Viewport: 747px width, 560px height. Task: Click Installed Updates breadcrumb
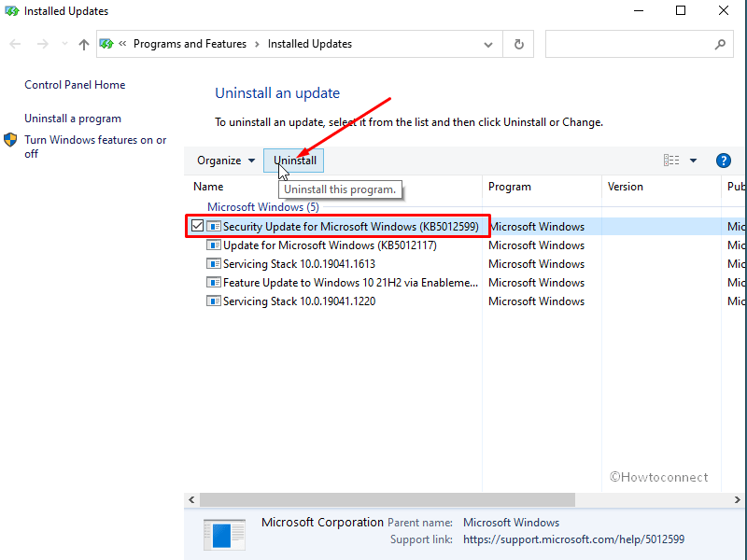click(310, 44)
